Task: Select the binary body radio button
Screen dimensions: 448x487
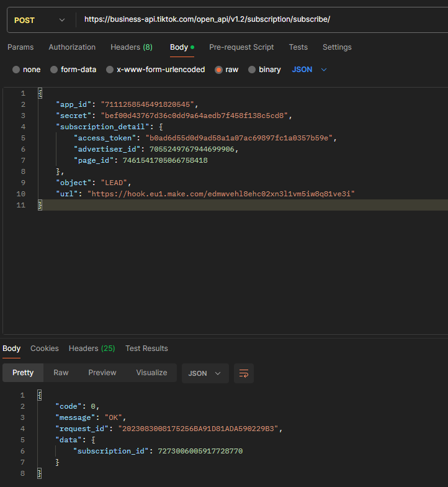Action: click(253, 70)
